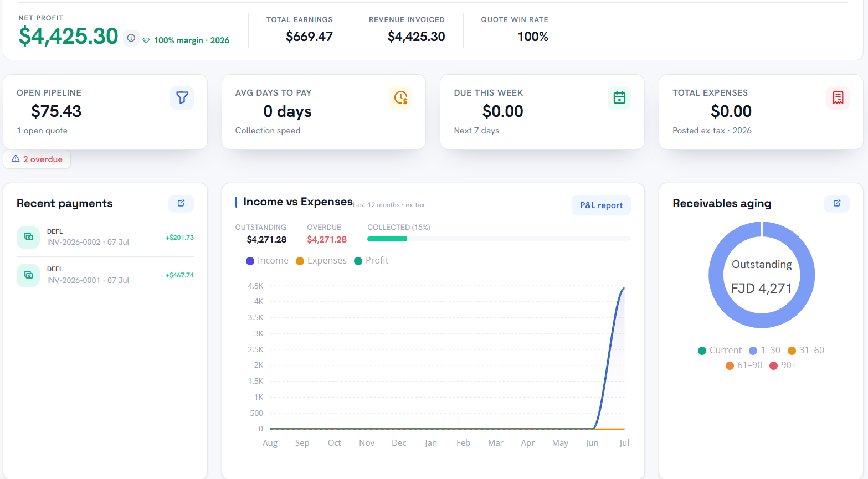Click Last 12 months · ex-tax text
868x479 pixels.
(389, 205)
